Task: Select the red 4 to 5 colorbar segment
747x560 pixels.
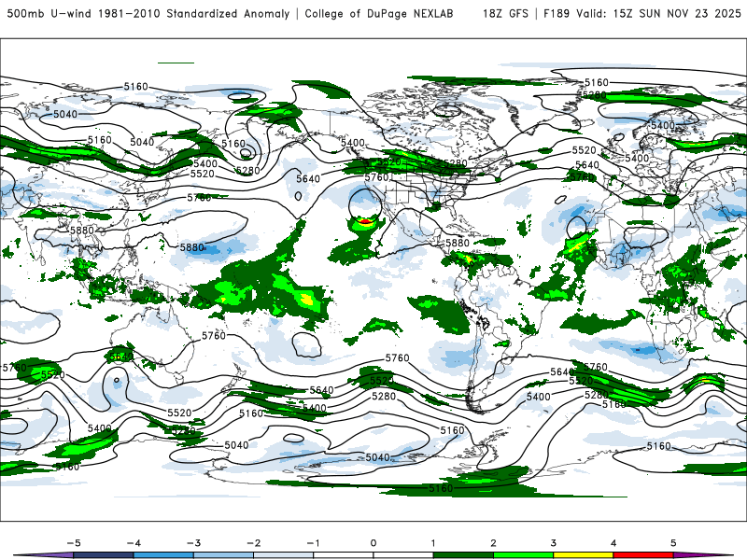Action: click(x=643, y=555)
